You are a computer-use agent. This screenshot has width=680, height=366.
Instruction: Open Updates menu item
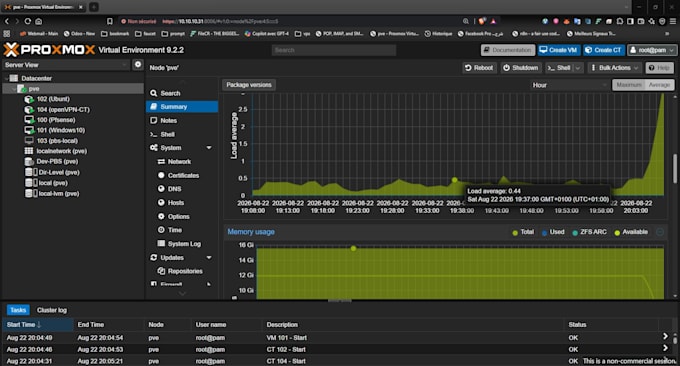point(172,258)
